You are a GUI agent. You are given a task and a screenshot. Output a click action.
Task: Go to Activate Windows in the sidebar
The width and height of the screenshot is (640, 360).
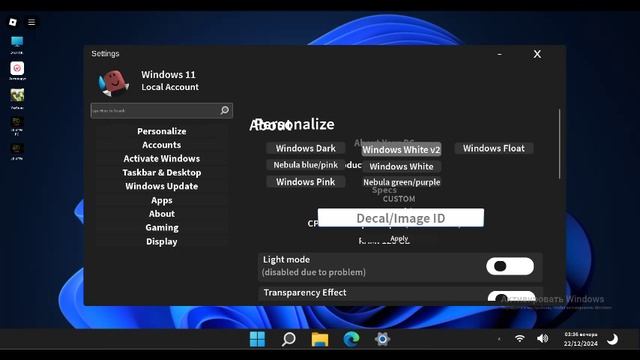[x=162, y=158]
